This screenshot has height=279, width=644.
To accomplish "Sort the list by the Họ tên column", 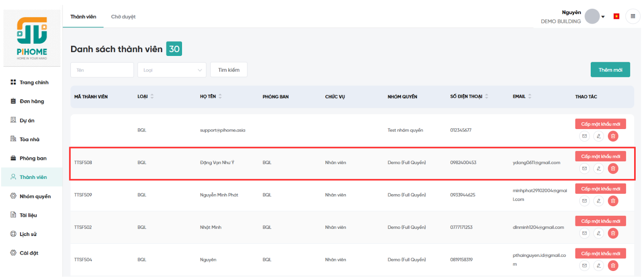I will tap(220, 96).
